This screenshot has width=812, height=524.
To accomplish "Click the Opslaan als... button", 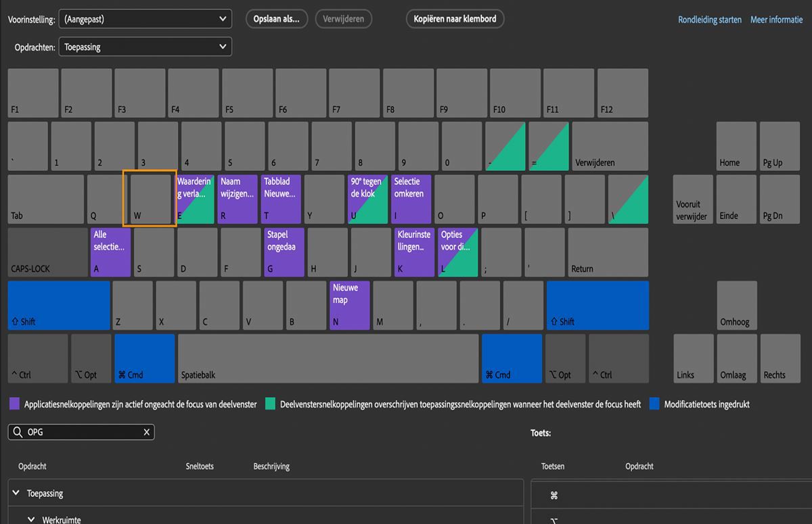I will click(x=277, y=19).
